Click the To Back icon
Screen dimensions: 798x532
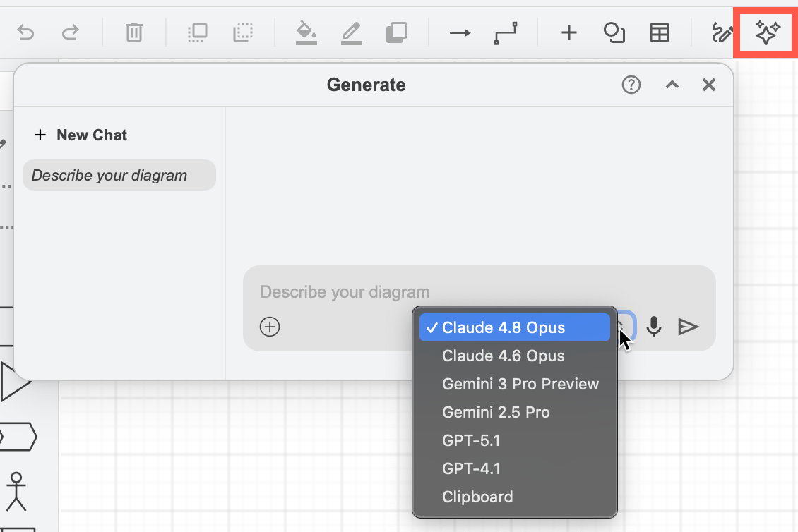243,32
